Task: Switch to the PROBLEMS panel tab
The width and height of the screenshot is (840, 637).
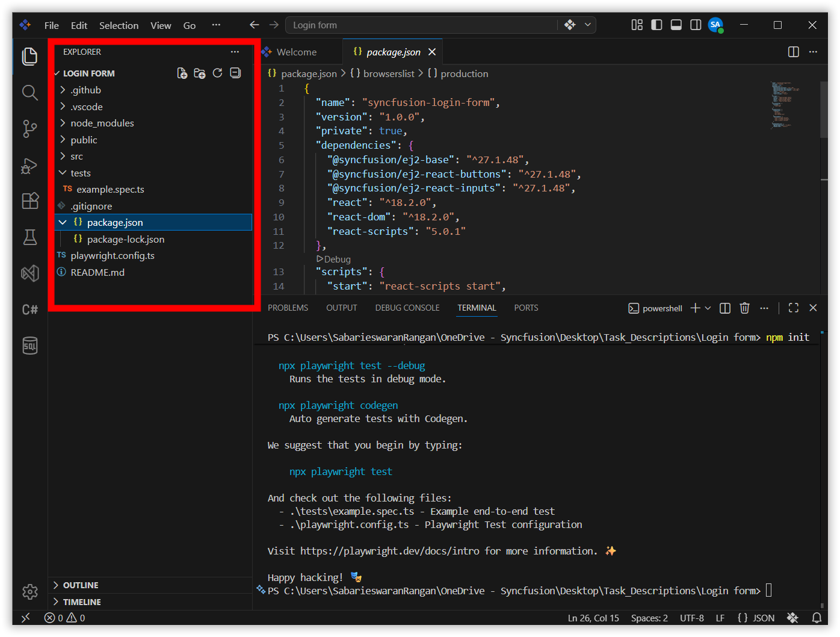Action: click(x=288, y=308)
